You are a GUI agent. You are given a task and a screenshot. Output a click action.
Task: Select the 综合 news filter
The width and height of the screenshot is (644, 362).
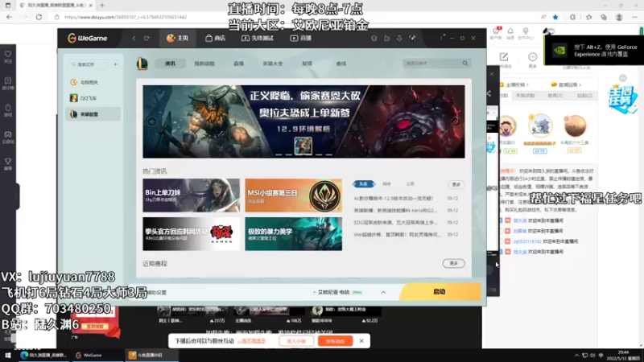coord(386,184)
